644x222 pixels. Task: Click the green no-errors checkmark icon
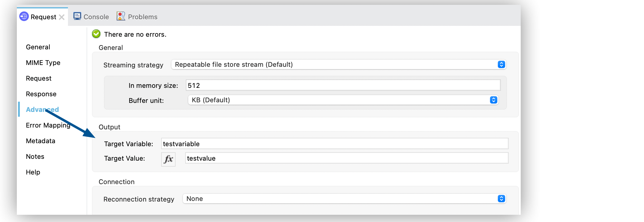click(x=96, y=34)
